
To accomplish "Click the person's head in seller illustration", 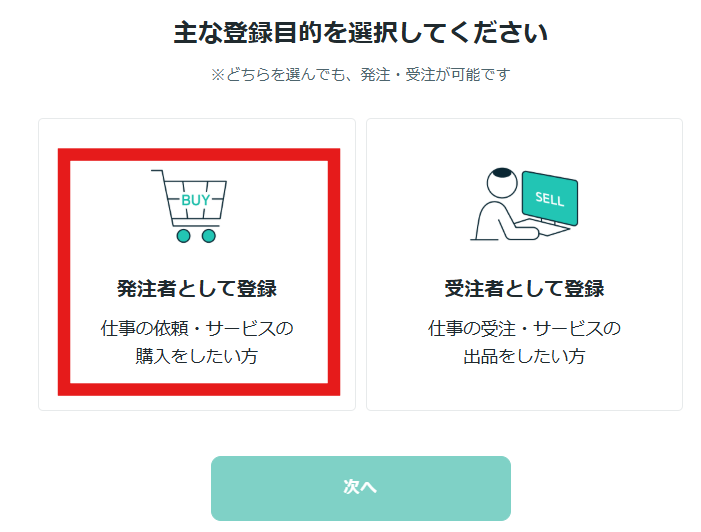I will click(x=501, y=183).
